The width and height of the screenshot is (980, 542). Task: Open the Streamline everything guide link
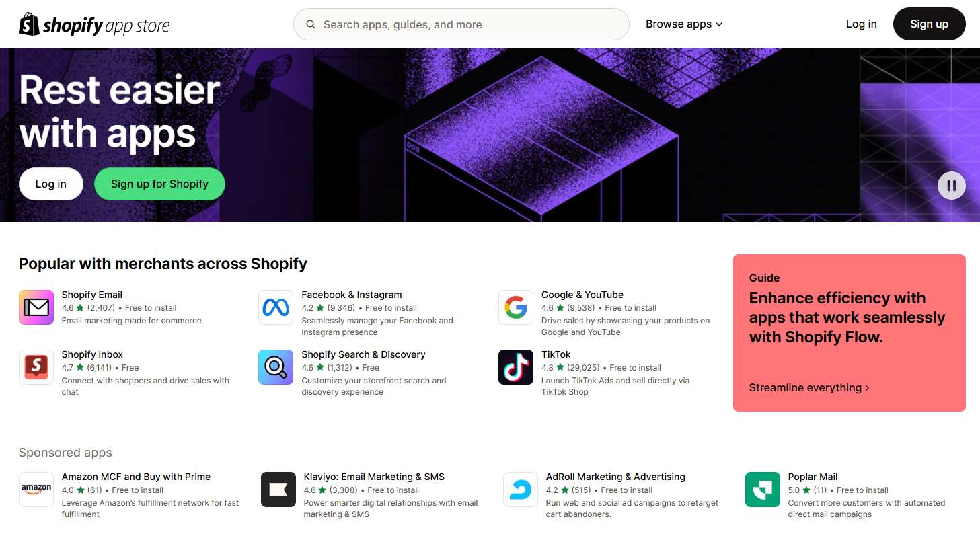click(x=809, y=388)
